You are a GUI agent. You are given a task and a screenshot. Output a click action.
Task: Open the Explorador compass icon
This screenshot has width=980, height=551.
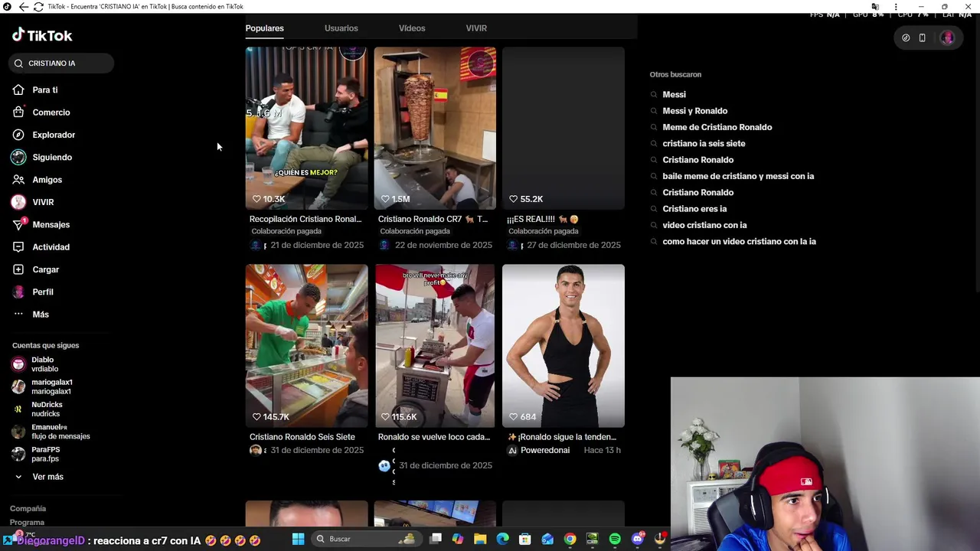[18, 135]
